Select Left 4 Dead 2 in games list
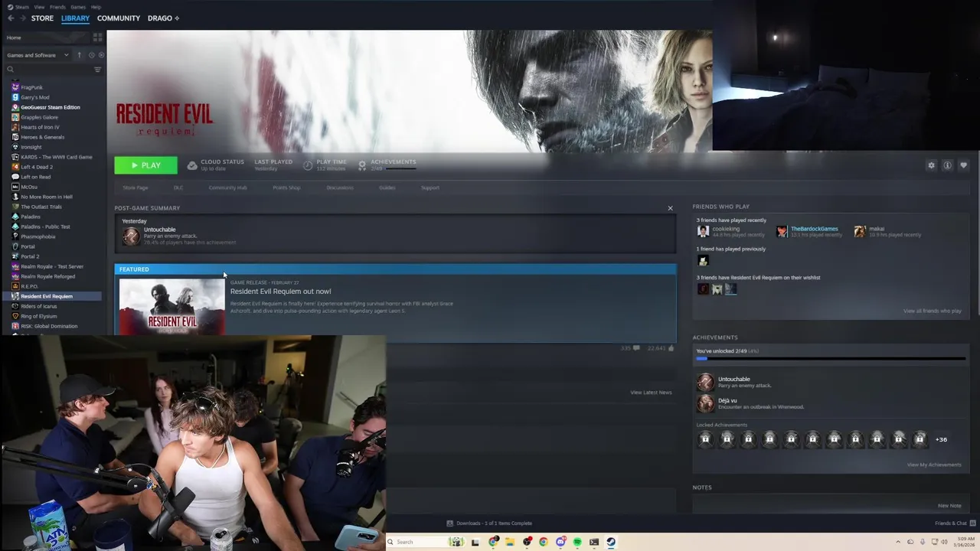Viewport: 980px width, 551px height. (37, 167)
